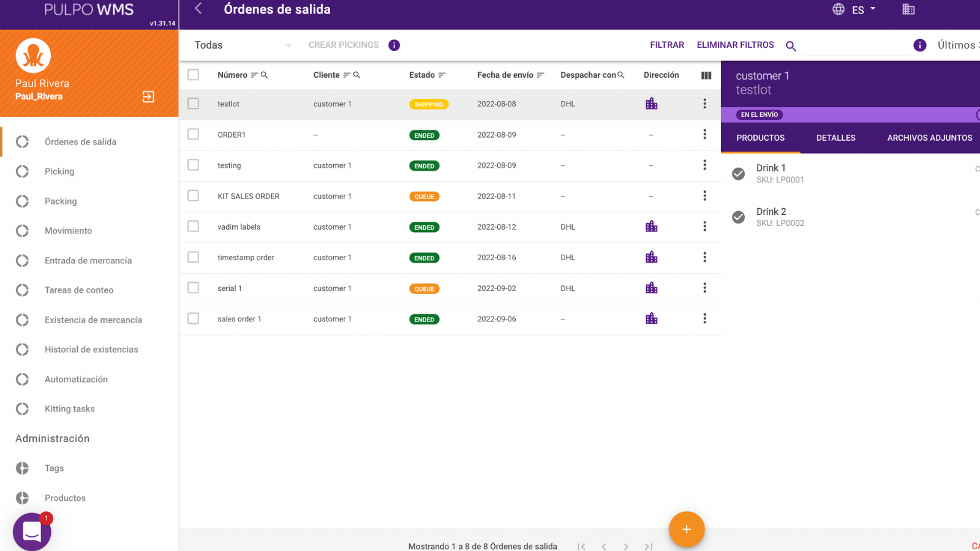Check the testing row checkbox
This screenshot has height=551, width=980.
tap(194, 165)
